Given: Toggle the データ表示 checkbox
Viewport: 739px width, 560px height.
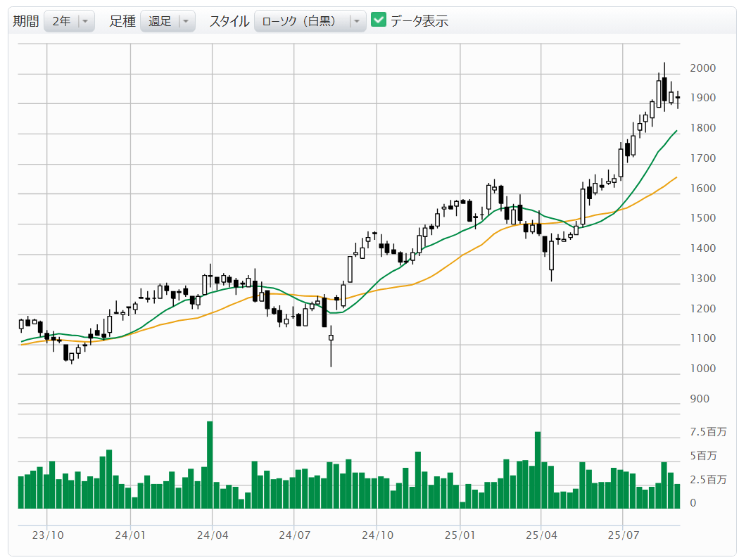Looking at the screenshot, I should click(379, 20).
